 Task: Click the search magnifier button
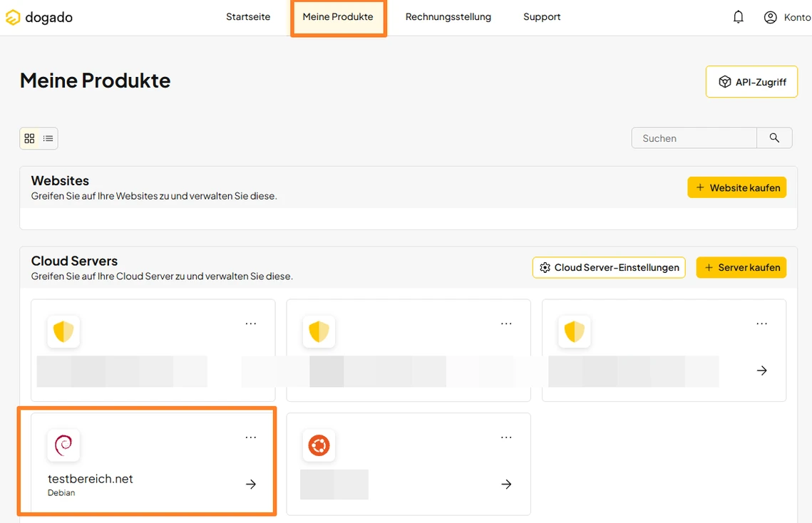[774, 138]
